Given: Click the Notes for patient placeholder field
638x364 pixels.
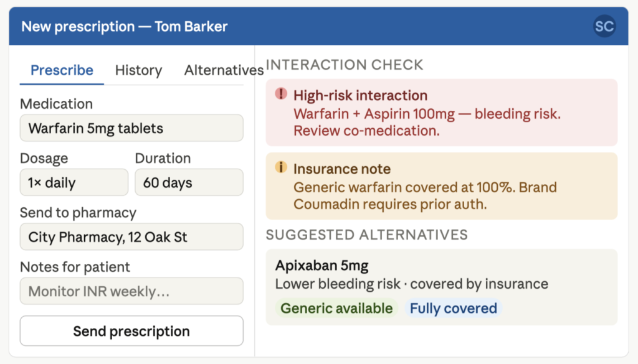Looking at the screenshot, I should click(131, 291).
